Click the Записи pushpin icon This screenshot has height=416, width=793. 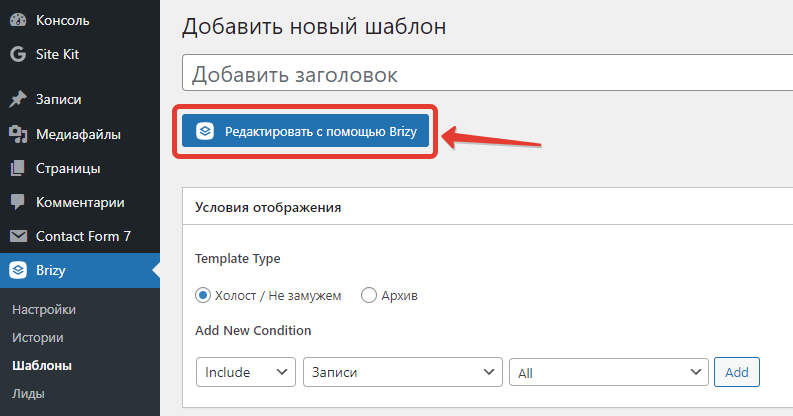pos(18,99)
